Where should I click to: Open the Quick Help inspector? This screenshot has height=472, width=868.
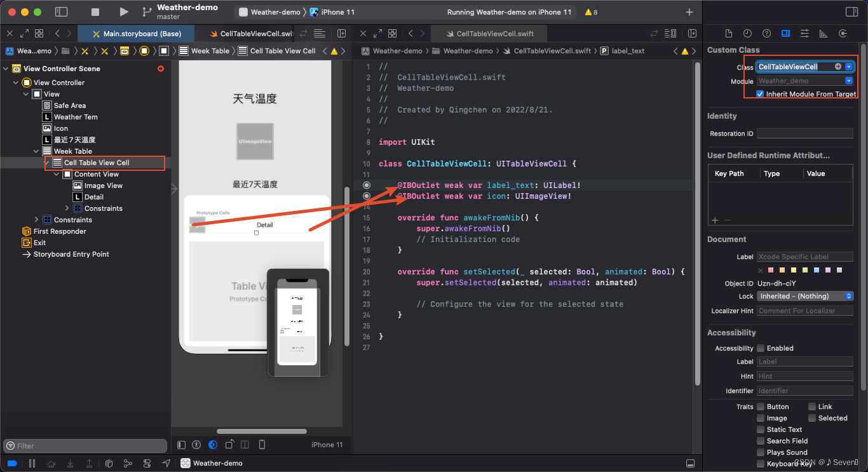click(767, 33)
